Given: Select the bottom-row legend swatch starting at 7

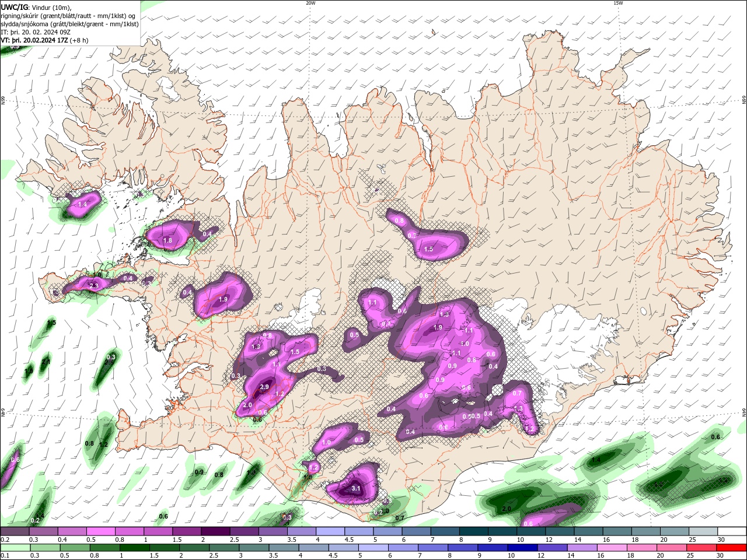Looking at the screenshot, I should tap(432, 548).
